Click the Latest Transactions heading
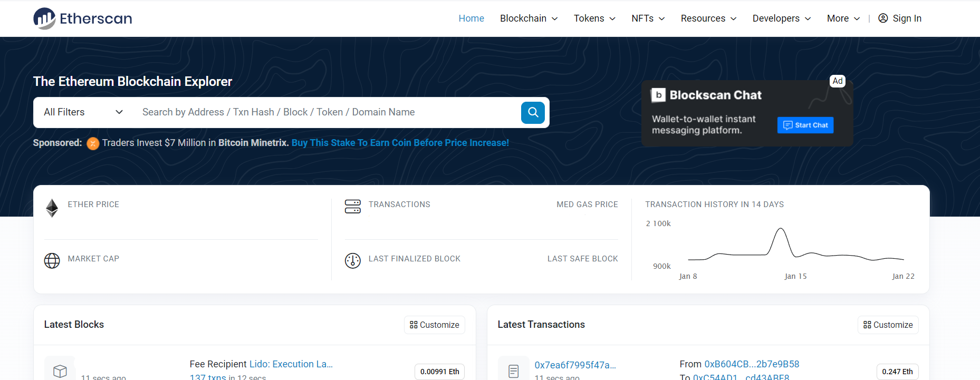 click(541, 325)
